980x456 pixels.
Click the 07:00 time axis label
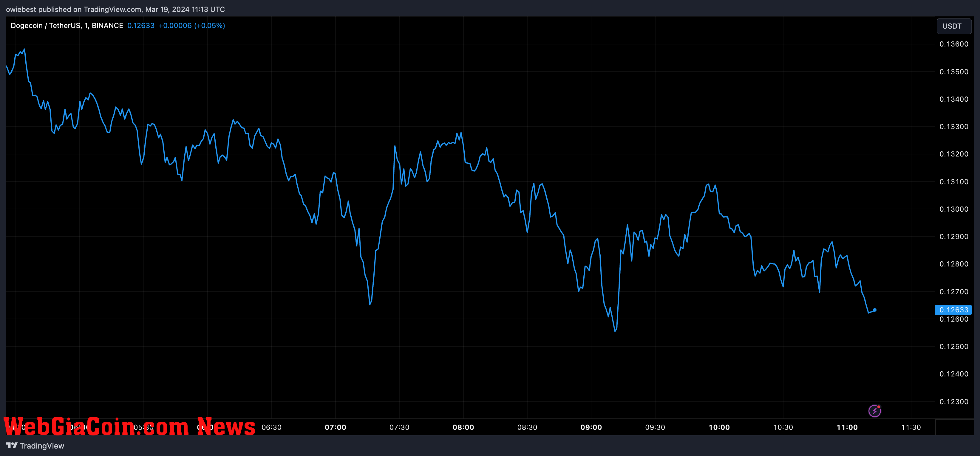[335, 427]
